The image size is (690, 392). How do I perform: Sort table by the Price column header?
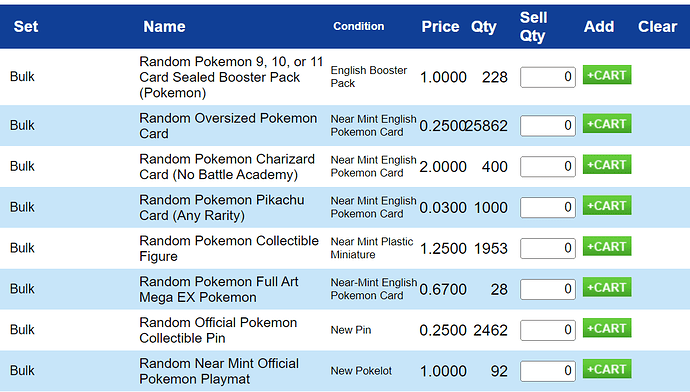[440, 27]
